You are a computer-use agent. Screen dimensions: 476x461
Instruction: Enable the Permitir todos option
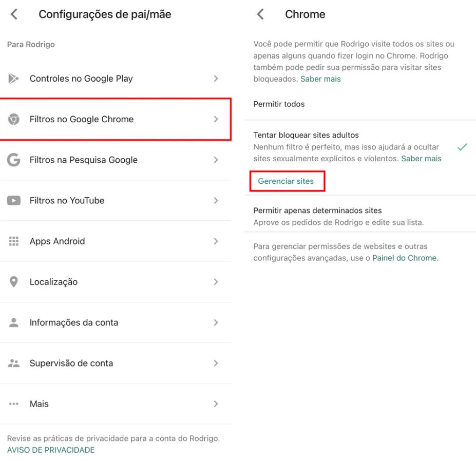point(279,104)
